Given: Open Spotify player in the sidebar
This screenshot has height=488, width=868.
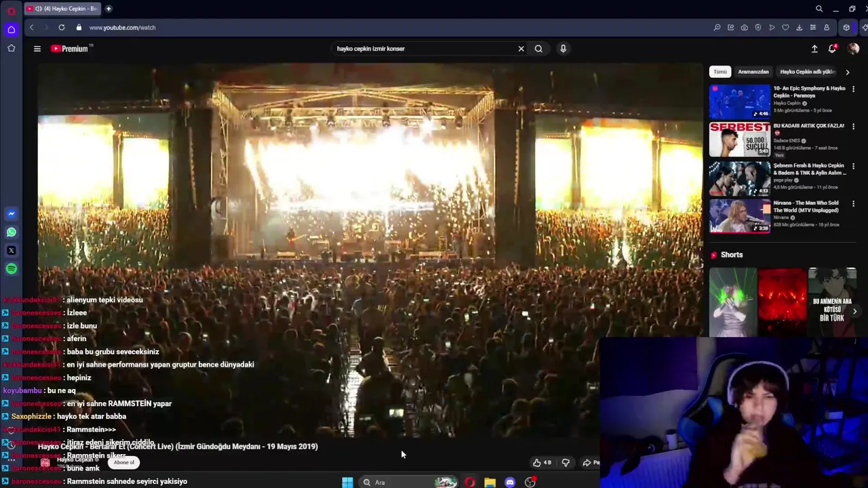Looking at the screenshot, I should pos(11,269).
